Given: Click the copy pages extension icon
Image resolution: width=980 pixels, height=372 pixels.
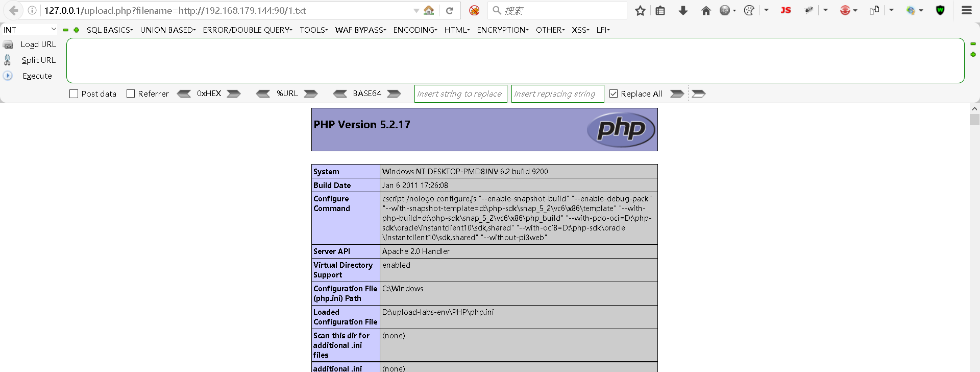Looking at the screenshot, I should (x=874, y=10).
